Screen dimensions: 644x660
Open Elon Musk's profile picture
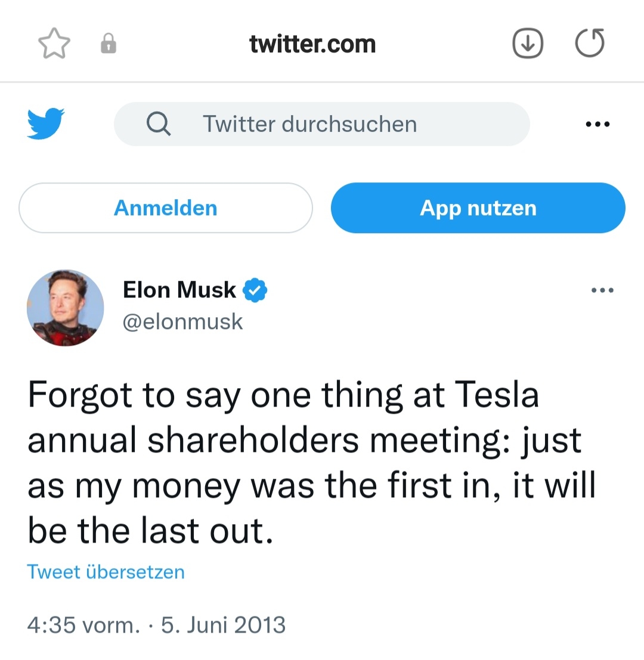tap(64, 308)
